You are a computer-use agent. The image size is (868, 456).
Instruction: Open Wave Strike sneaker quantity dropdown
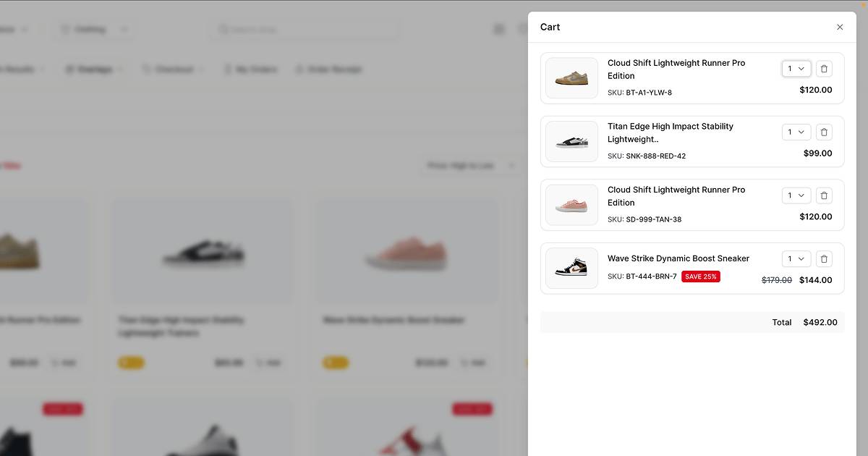click(x=796, y=259)
